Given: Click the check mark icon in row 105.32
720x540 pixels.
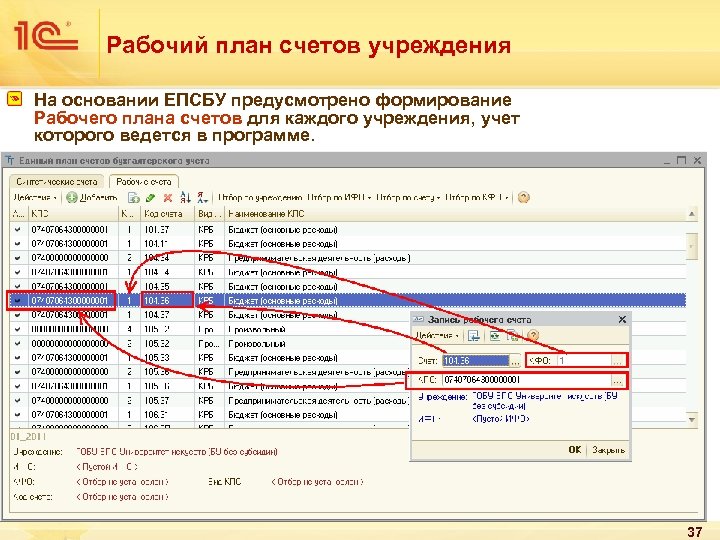Looking at the screenshot, I should (18, 343).
